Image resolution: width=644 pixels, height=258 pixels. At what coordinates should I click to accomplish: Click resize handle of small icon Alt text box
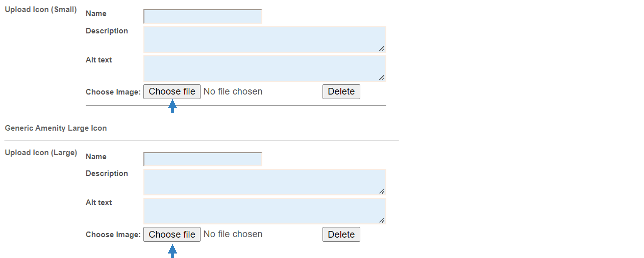382,78
